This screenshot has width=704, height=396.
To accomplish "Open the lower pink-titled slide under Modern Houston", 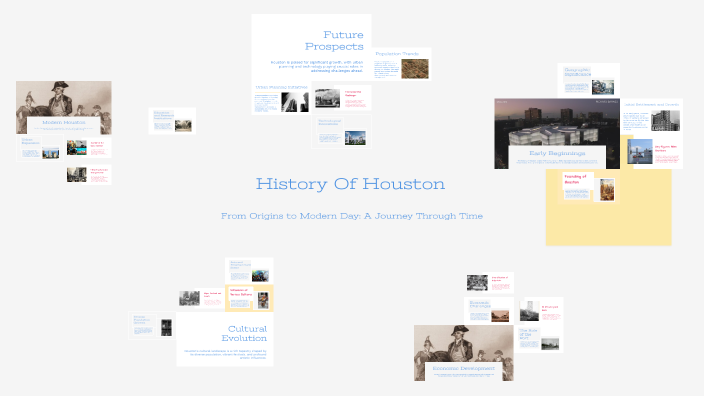I will point(88,175).
